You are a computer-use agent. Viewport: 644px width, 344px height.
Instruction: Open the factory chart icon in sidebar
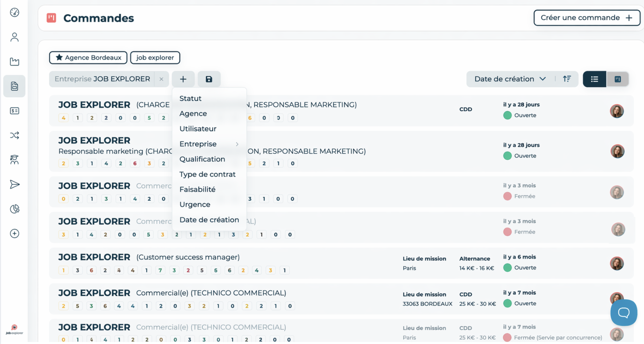click(x=15, y=62)
